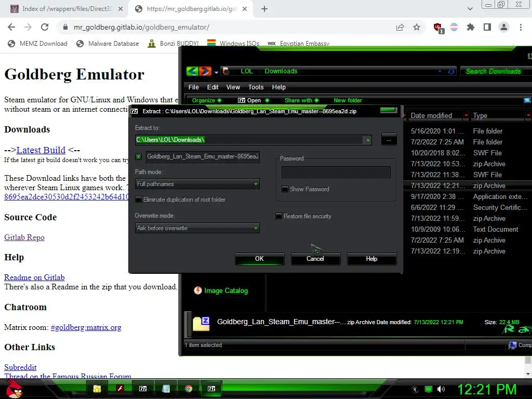This screenshot has width=532, height=399.
Task: Open the Subreddit link
Action: 20,367
